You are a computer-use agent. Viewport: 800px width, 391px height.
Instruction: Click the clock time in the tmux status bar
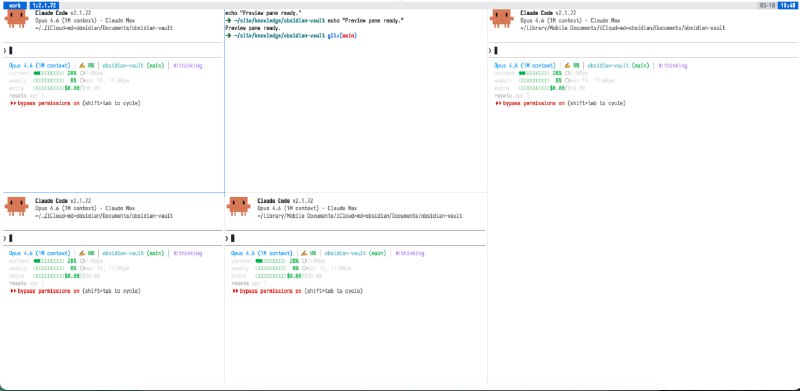pos(787,5)
